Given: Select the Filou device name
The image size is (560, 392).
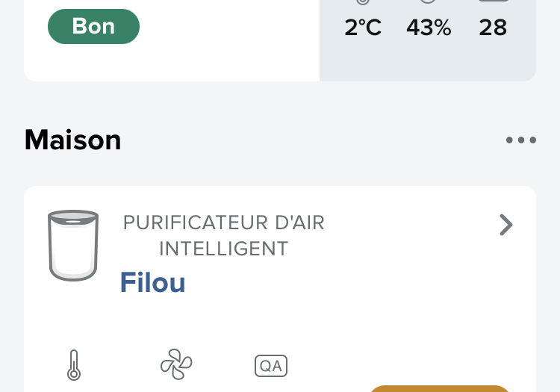Looking at the screenshot, I should [152, 283].
